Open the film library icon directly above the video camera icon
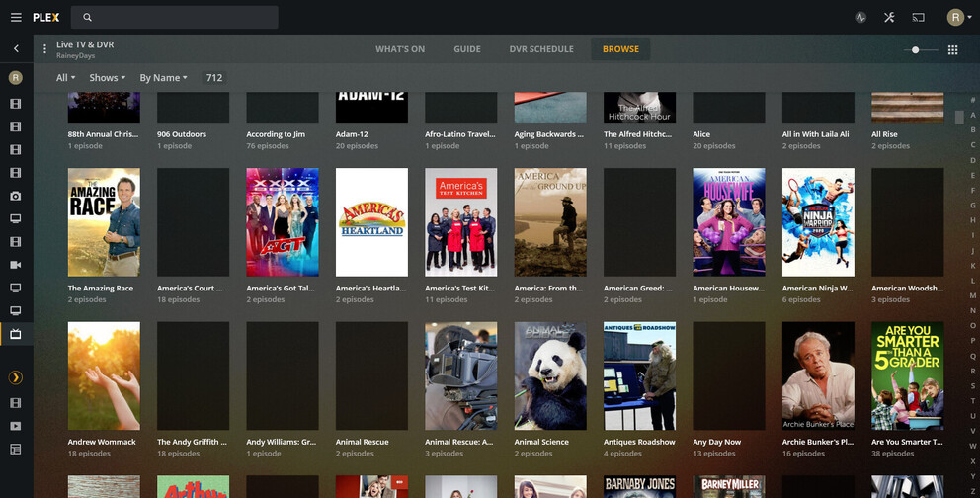 click(x=16, y=242)
